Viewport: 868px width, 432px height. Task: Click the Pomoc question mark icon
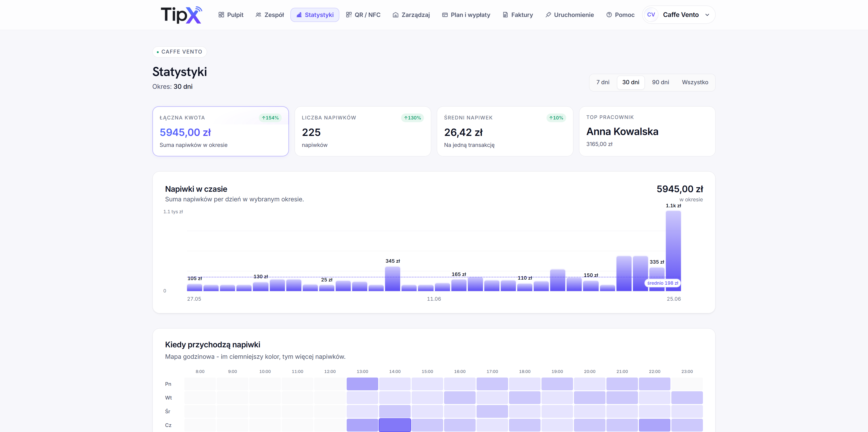tap(609, 15)
